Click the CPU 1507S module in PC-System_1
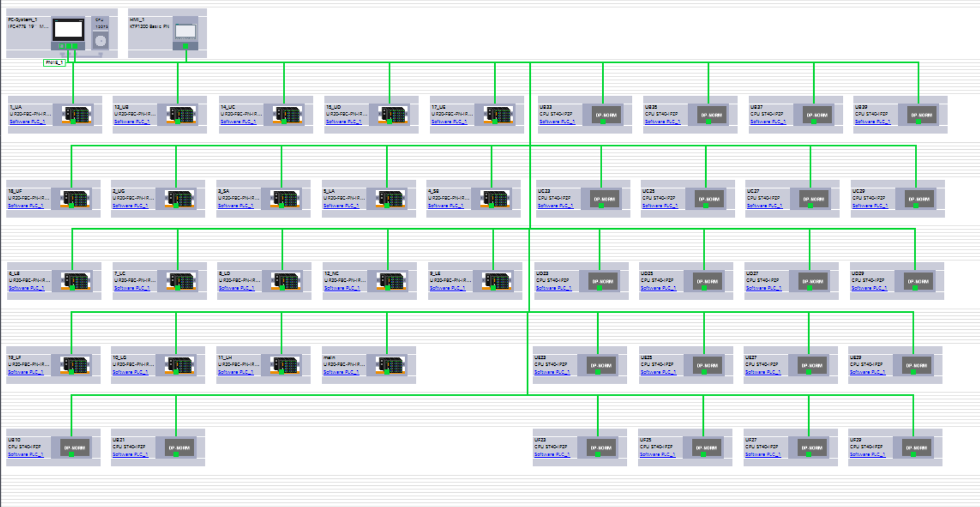 coord(101,38)
